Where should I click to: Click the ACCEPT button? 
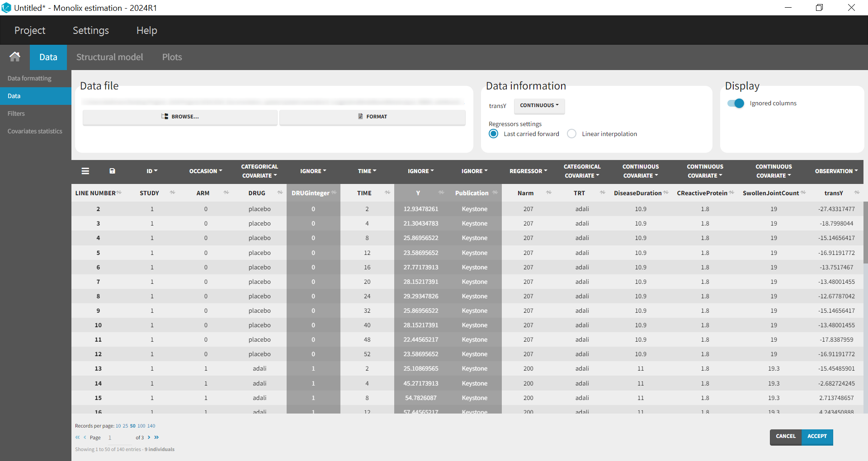click(x=817, y=437)
